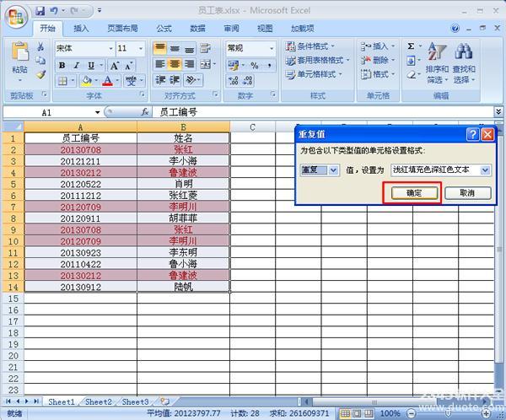This screenshot has width=506, height=420.
Task: Decrease decimal places
Action: tap(247, 80)
